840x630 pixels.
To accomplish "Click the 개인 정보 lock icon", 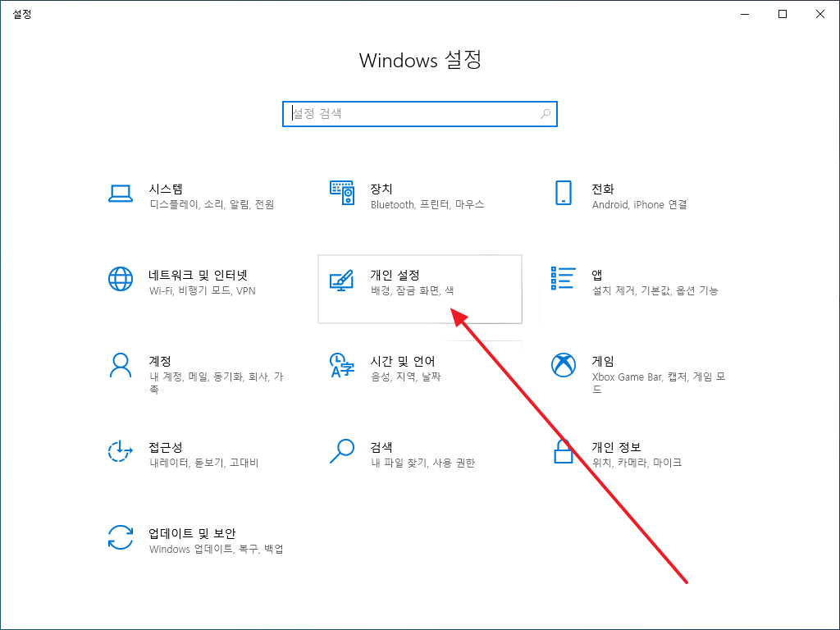I will [563, 451].
